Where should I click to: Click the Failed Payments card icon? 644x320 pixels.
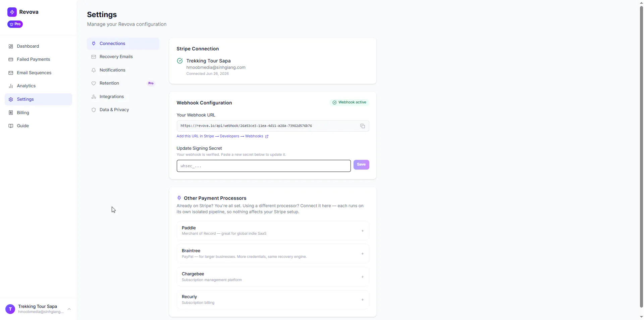tap(11, 59)
